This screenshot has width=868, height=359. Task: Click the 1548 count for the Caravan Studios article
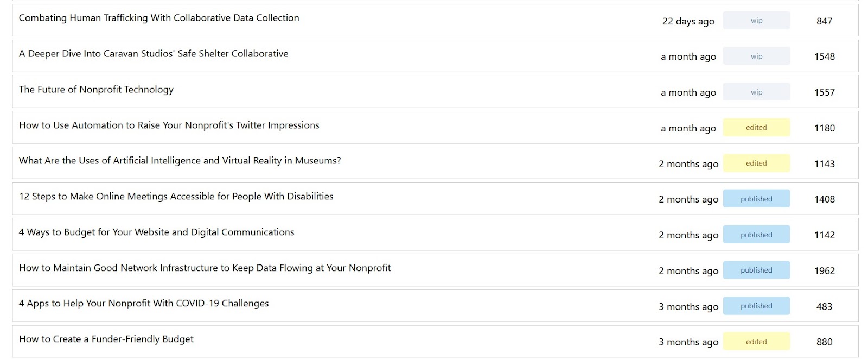tap(824, 56)
